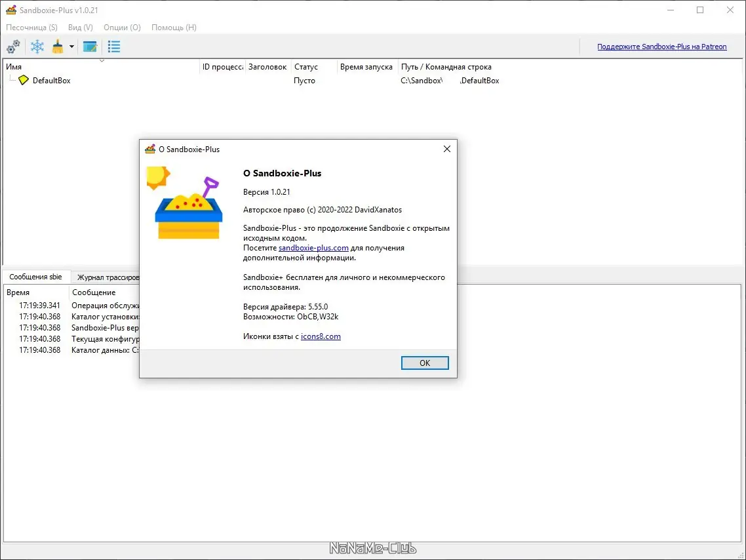Select the DefaultBox sandbox row
746x560 pixels.
click(372, 81)
